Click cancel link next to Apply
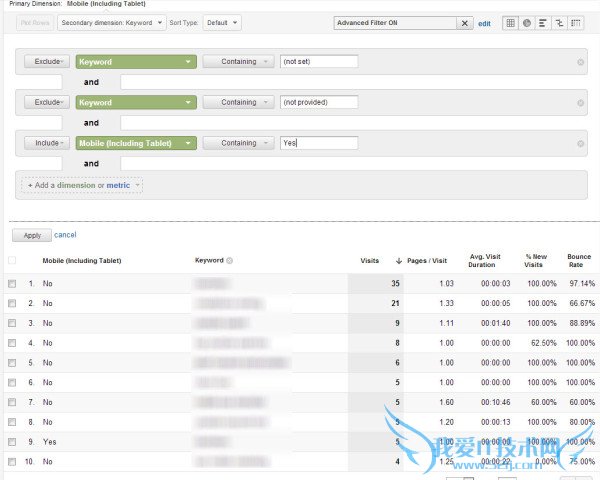 click(x=65, y=235)
